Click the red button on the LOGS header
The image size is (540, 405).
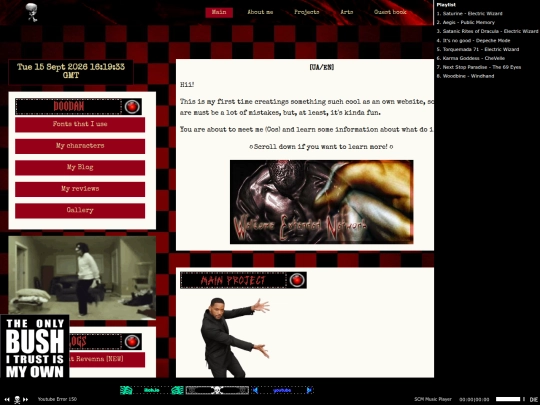(x=132, y=342)
